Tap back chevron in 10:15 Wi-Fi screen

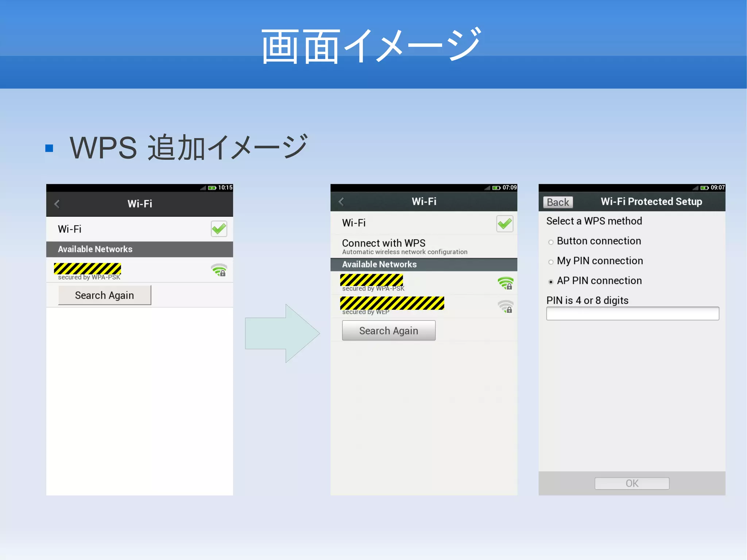point(57,204)
